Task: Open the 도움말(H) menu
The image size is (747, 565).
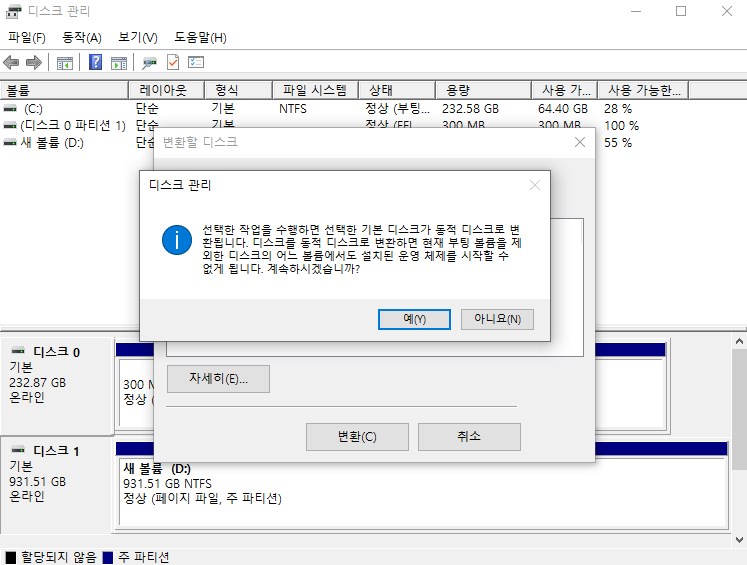Action: coord(200,37)
